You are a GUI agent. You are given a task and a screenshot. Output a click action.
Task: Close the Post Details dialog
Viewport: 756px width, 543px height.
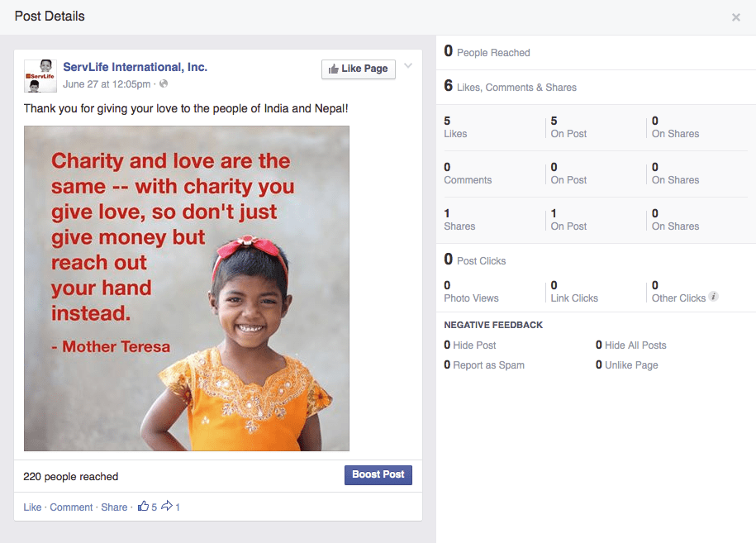click(x=735, y=17)
